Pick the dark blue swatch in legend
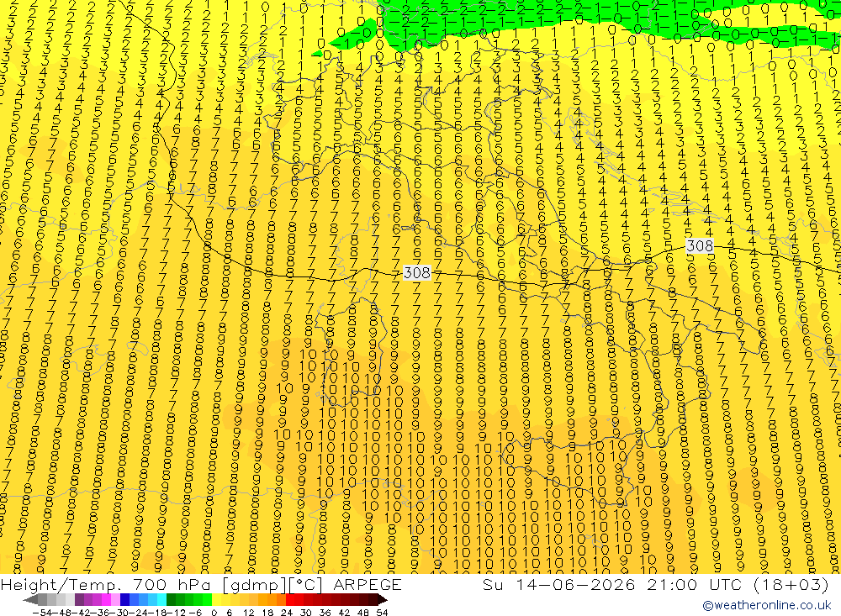This screenshot has height=616, width=841. 125,599
